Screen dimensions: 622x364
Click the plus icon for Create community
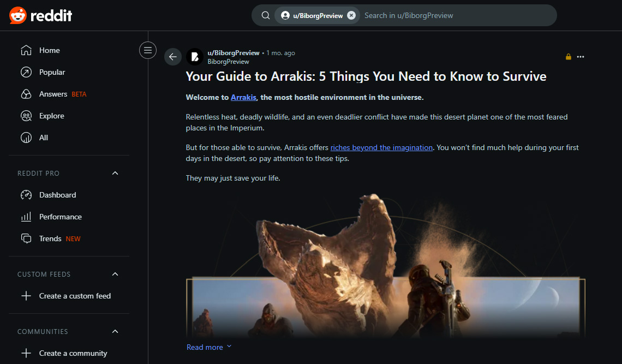tap(26, 353)
